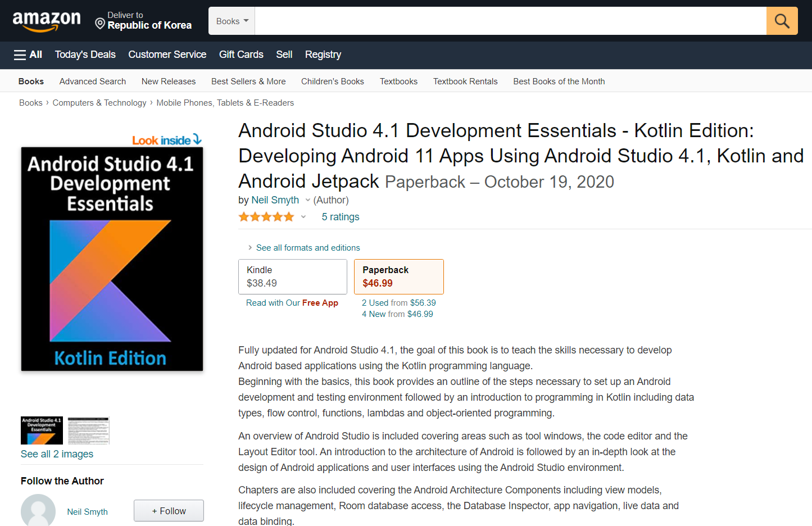Click the deliver-to location pin icon

pos(100,24)
